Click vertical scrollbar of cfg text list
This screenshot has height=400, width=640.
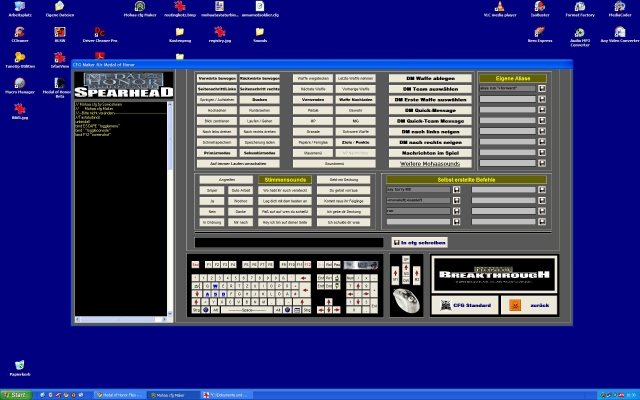(x=170, y=209)
